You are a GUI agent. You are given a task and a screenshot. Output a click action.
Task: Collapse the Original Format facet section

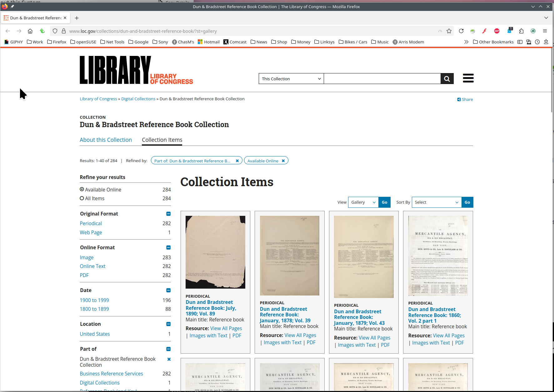click(168, 214)
